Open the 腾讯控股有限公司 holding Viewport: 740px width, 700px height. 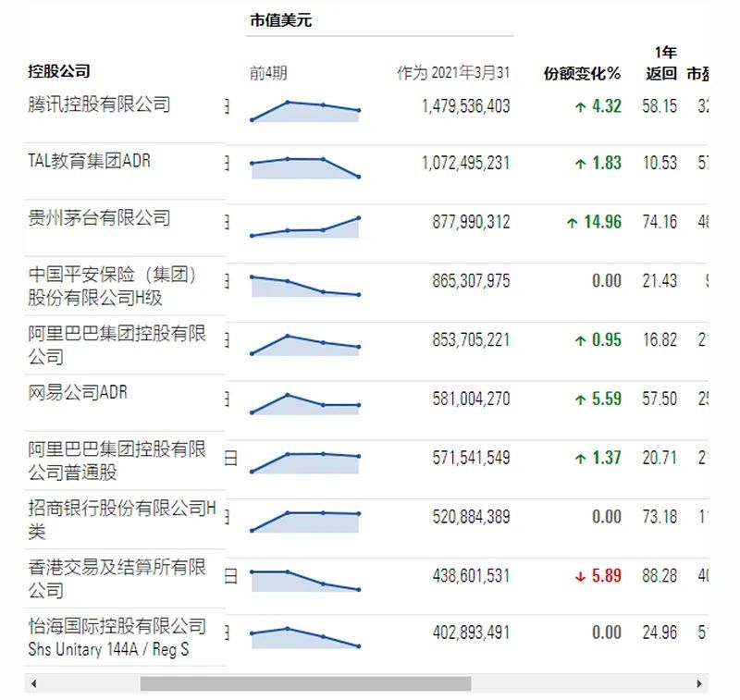99,104
